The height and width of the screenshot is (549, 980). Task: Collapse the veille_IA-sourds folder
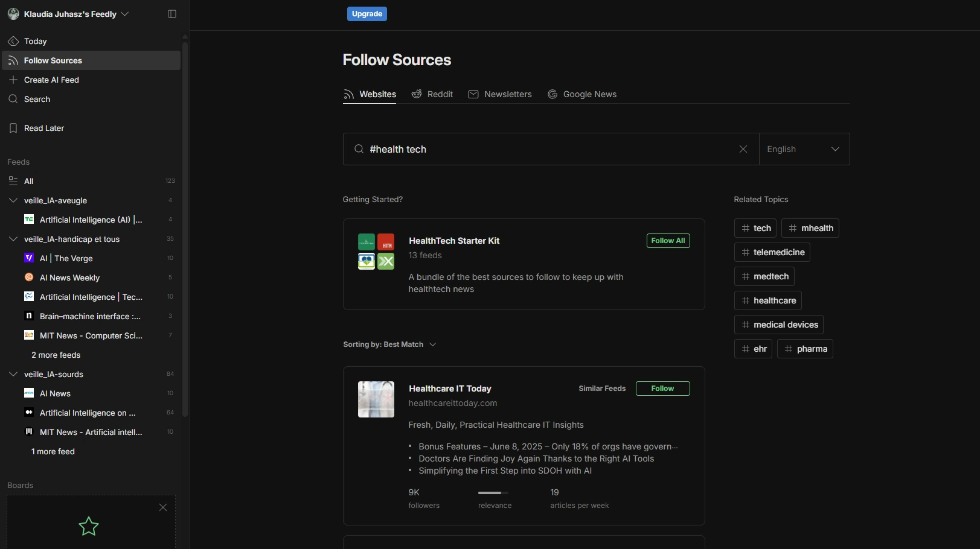(x=13, y=374)
